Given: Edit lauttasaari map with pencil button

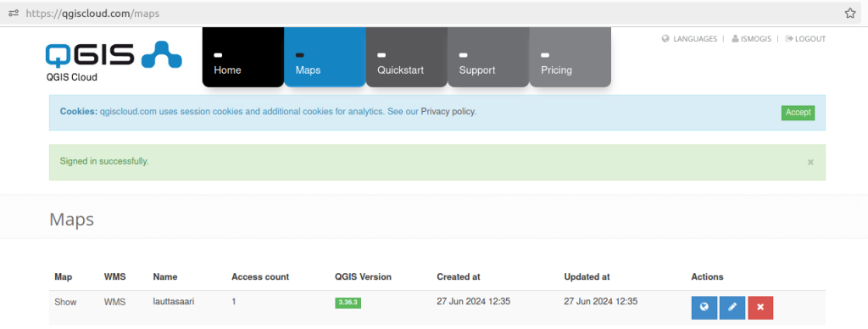Looking at the screenshot, I should (x=732, y=308).
